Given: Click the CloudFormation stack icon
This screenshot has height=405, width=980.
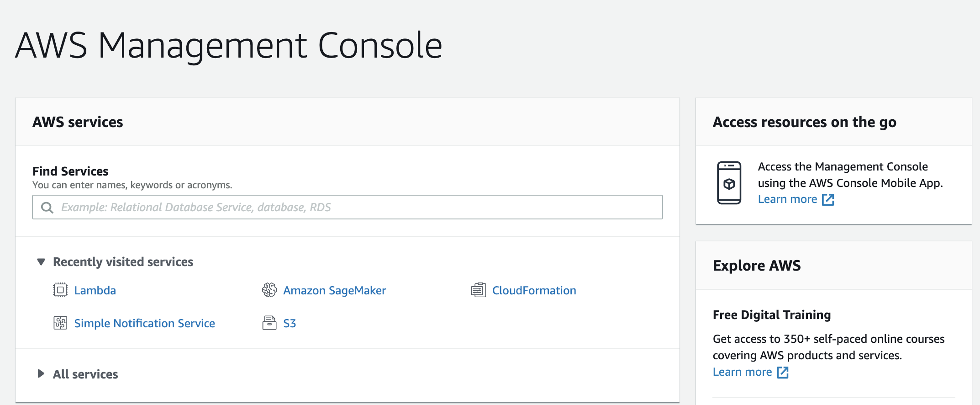Looking at the screenshot, I should (478, 290).
